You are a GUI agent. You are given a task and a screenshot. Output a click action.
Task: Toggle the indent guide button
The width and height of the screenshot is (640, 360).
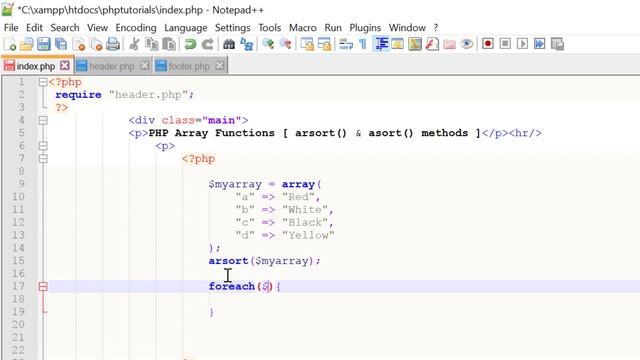coord(380,44)
